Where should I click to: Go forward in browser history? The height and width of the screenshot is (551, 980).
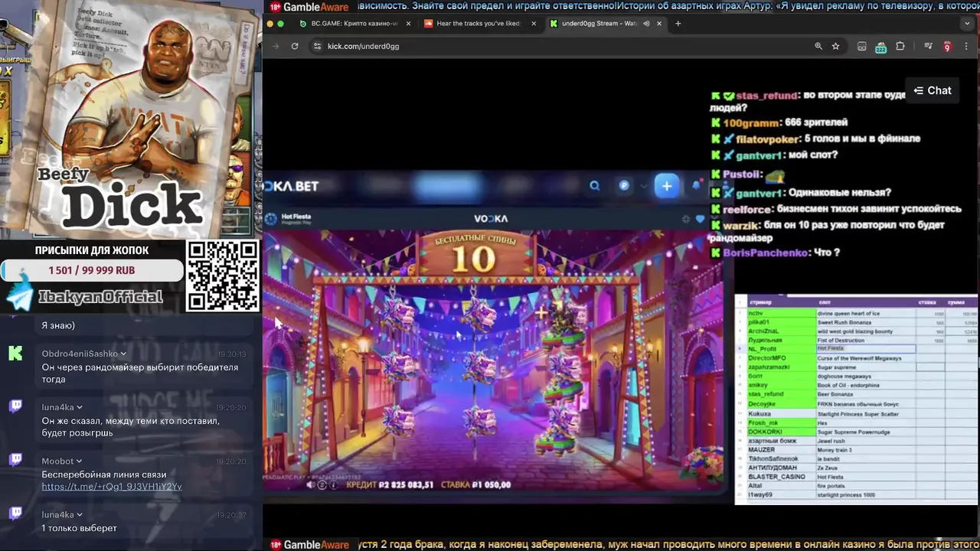pyautogui.click(x=276, y=46)
